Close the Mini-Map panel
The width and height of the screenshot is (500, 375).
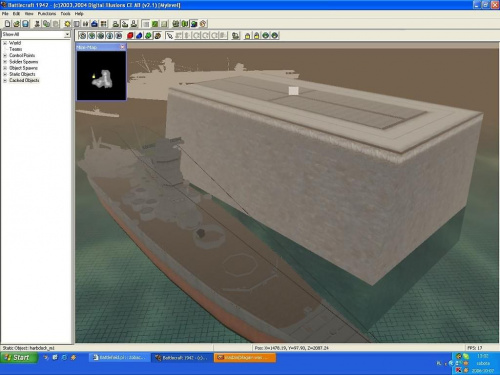tap(122, 47)
